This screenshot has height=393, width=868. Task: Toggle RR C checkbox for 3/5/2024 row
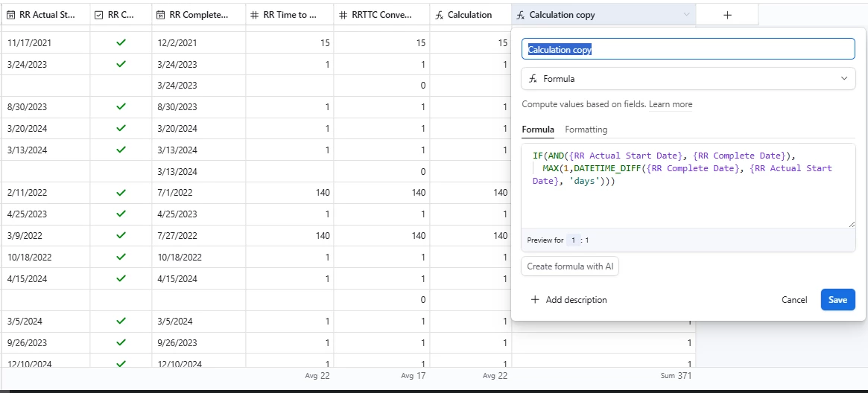click(121, 322)
